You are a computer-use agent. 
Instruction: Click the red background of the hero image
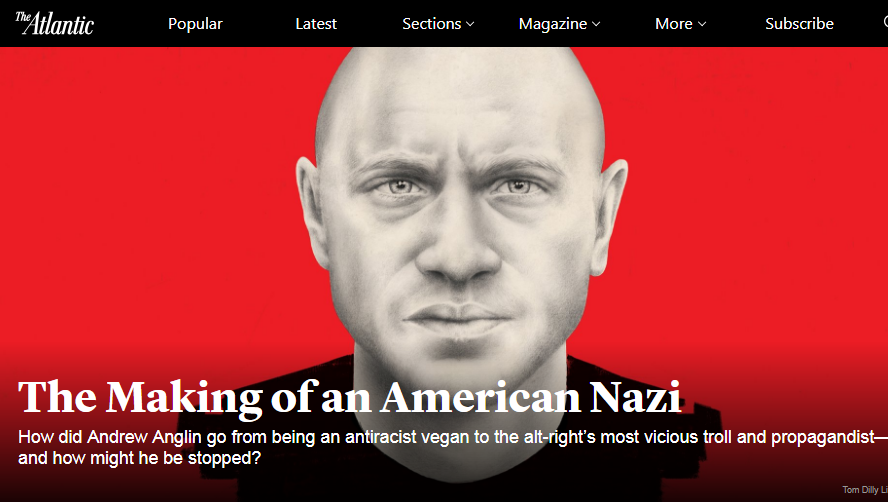(142, 198)
